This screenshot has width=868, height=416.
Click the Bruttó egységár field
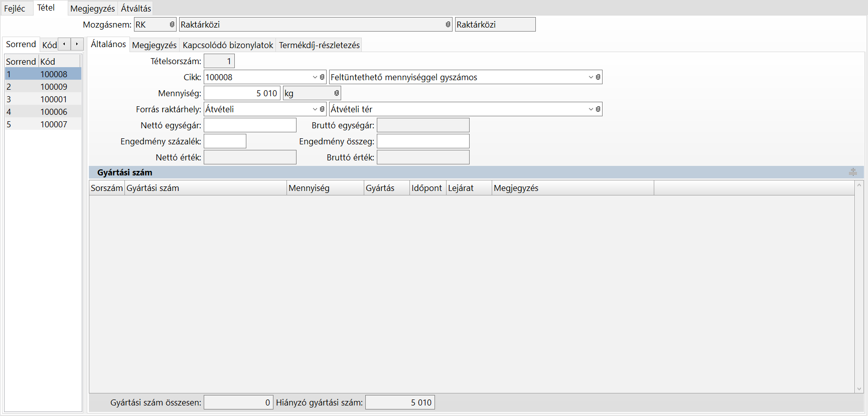pos(423,125)
